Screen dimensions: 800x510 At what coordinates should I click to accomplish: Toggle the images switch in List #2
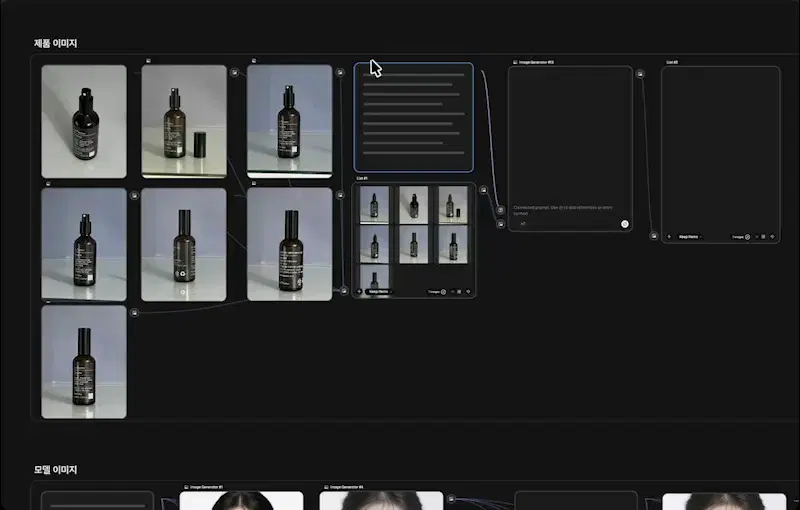point(747,237)
